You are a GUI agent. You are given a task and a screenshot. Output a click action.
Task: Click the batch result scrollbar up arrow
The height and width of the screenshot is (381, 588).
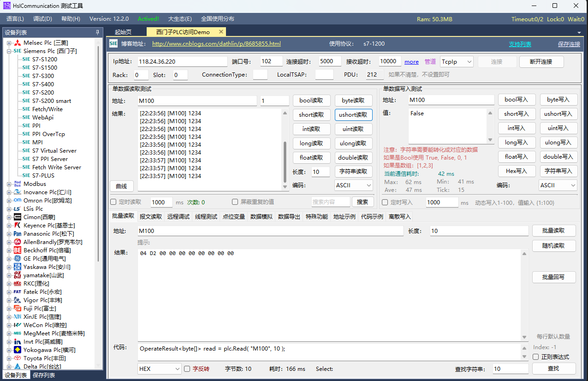click(524, 254)
